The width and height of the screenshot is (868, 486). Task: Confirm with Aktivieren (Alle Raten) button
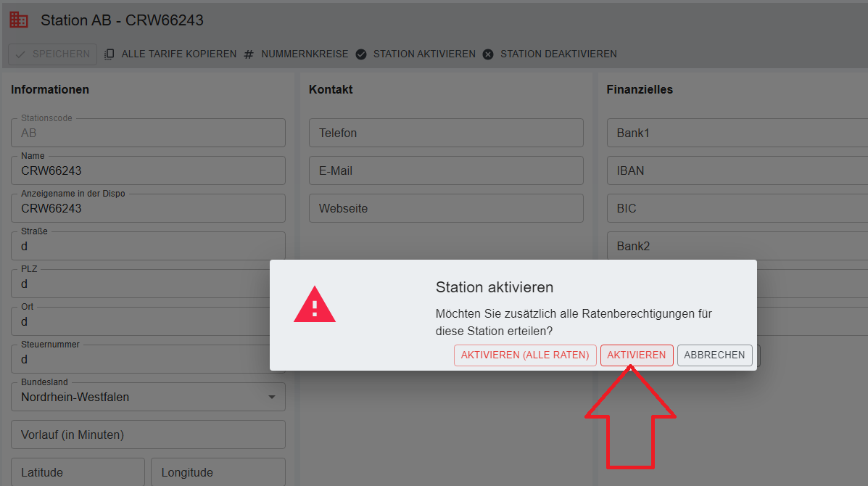pos(525,355)
